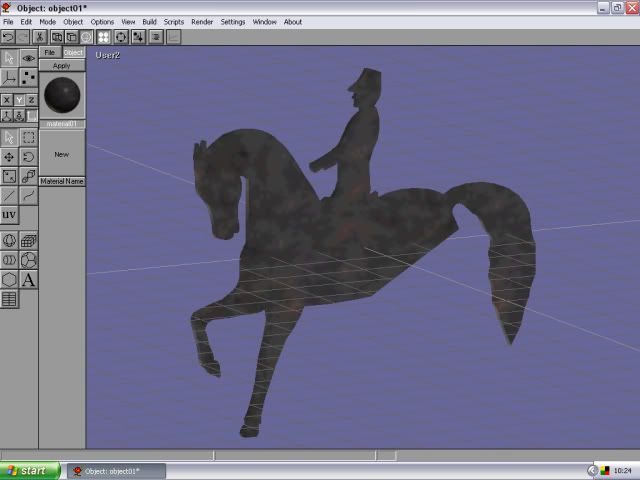Toggle the Y axis lock
The height and width of the screenshot is (480, 640).
(x=19, y=100)
